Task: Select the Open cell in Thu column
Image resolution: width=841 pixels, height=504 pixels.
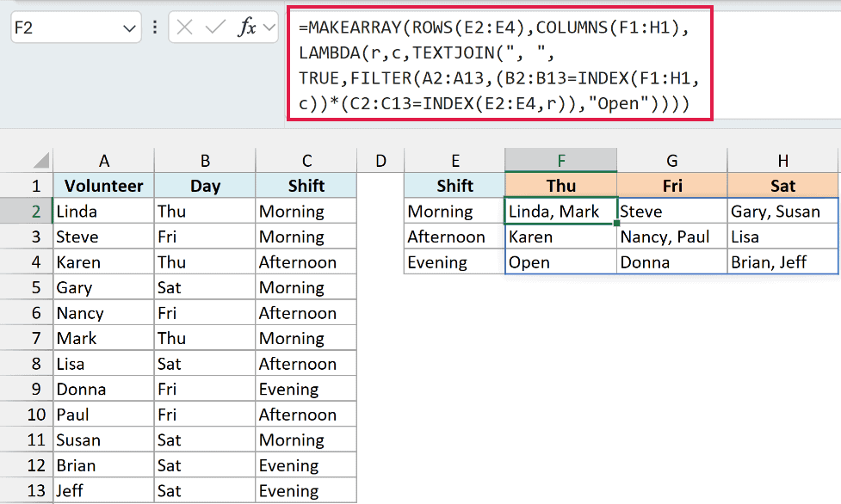Action: click(x=561, y=261)
